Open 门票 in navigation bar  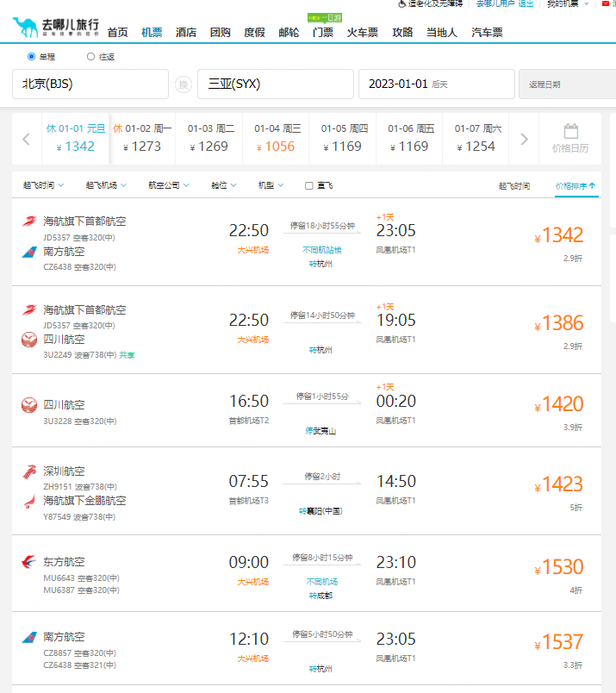323,33
